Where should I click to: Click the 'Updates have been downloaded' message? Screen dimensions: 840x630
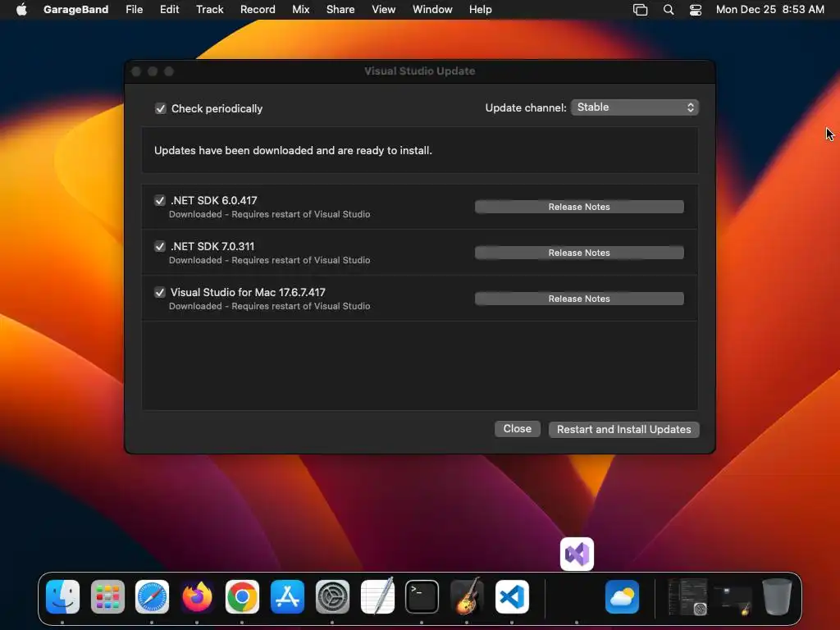click(293, 151)
